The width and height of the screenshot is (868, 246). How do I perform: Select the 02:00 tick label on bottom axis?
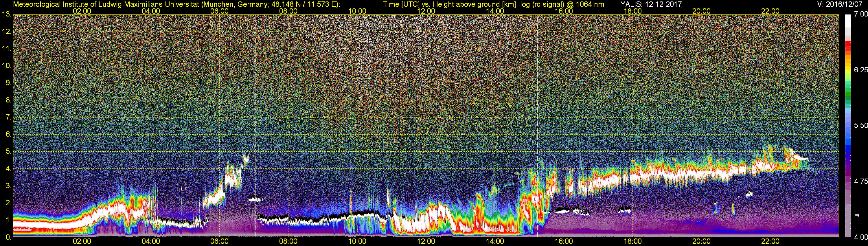(82, 242)
